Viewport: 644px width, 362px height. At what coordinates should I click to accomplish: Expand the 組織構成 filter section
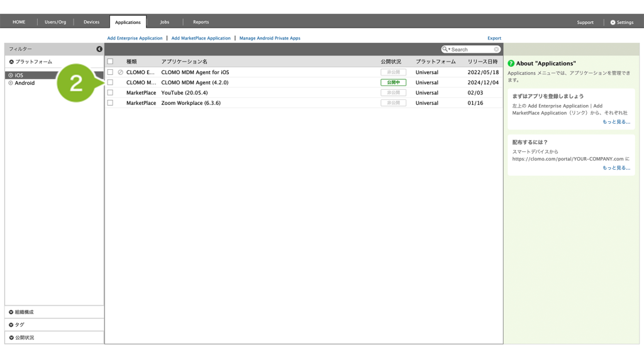tap(11, 312)
